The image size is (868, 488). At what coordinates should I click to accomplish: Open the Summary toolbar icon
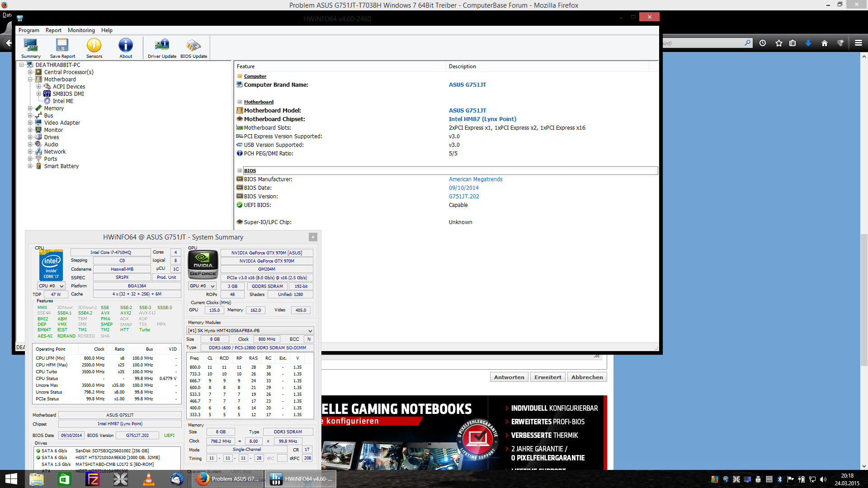click(x=31, y=48)
